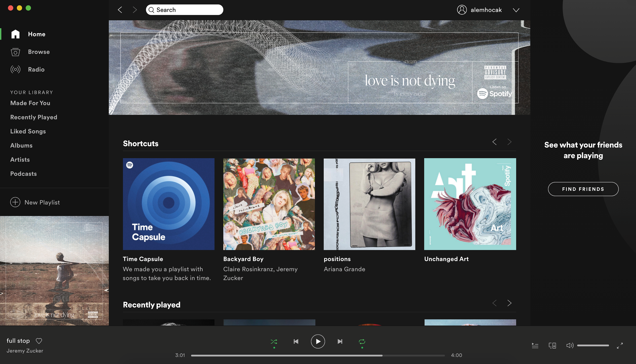Open the connect to a device menu
The height and width of the screenshot is (364, 636).
click(x=552, y=345)
